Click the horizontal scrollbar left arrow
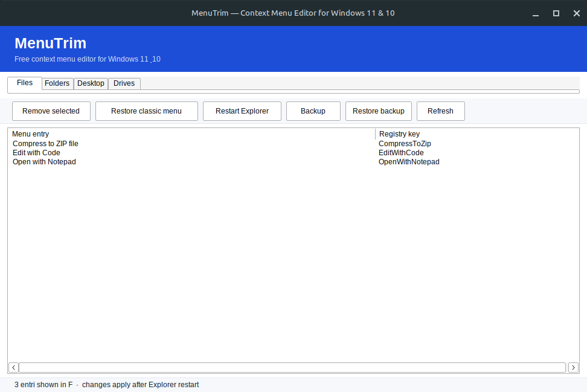The image size is (587, 392). [x=13, y=368]
